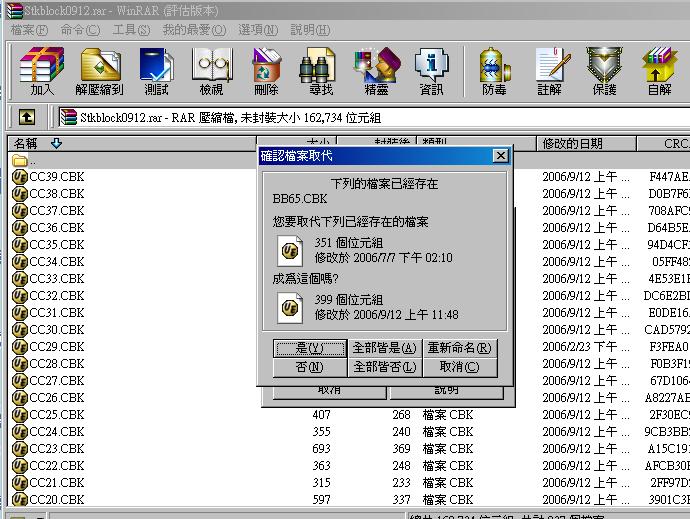Viewport: 690px width, 519px height.
Task: Click the 重新命名(R) button
Action: [460, 348]
